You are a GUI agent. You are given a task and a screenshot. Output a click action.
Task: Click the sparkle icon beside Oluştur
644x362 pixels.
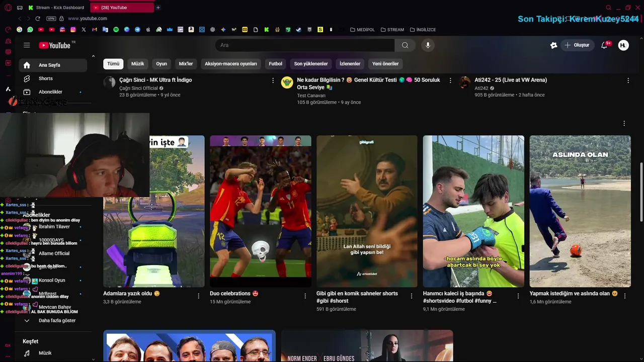(x=553, y=45)
